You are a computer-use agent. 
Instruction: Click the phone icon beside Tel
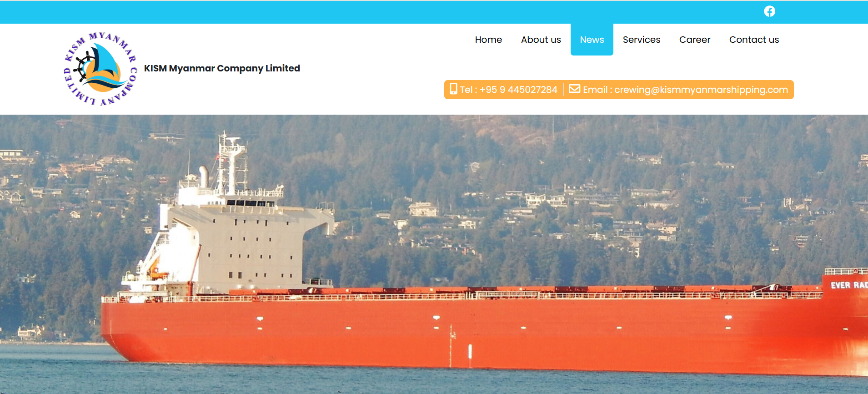453,89
